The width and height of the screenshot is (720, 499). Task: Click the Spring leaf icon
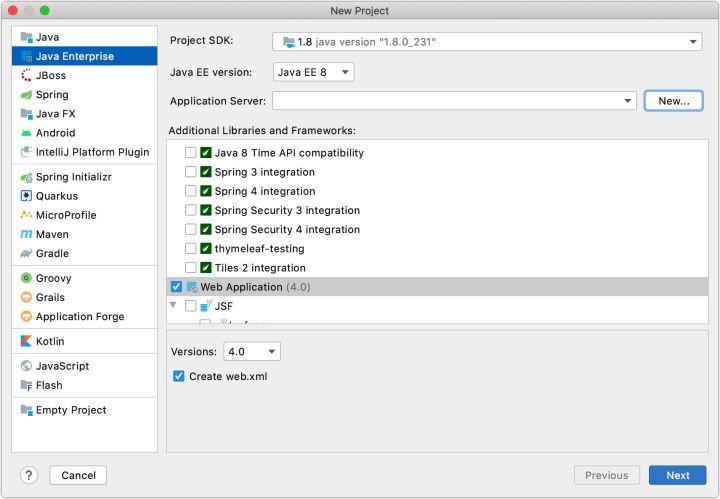click(x=26, y=94)
